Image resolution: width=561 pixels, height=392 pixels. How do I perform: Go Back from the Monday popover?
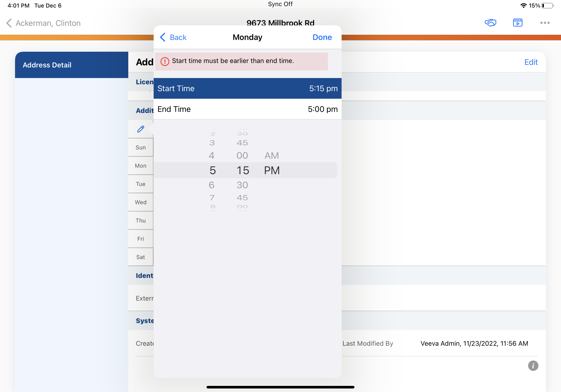coord(173,37)
